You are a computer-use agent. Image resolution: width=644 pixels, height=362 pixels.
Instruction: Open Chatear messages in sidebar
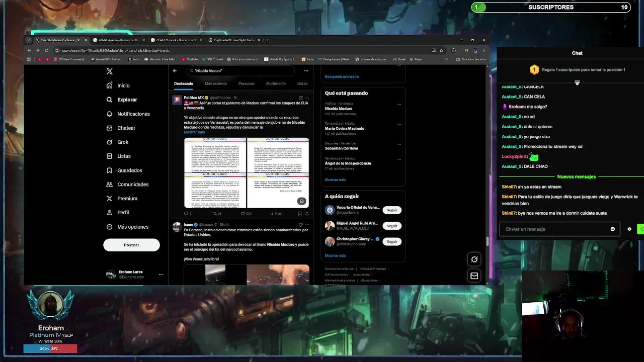[x=121, y=128]
